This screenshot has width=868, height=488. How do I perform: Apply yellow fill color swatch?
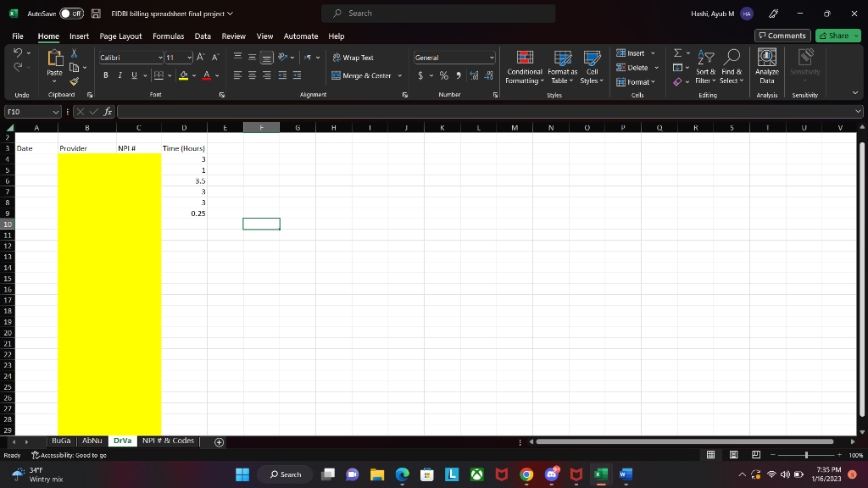(x=183, y=75)
